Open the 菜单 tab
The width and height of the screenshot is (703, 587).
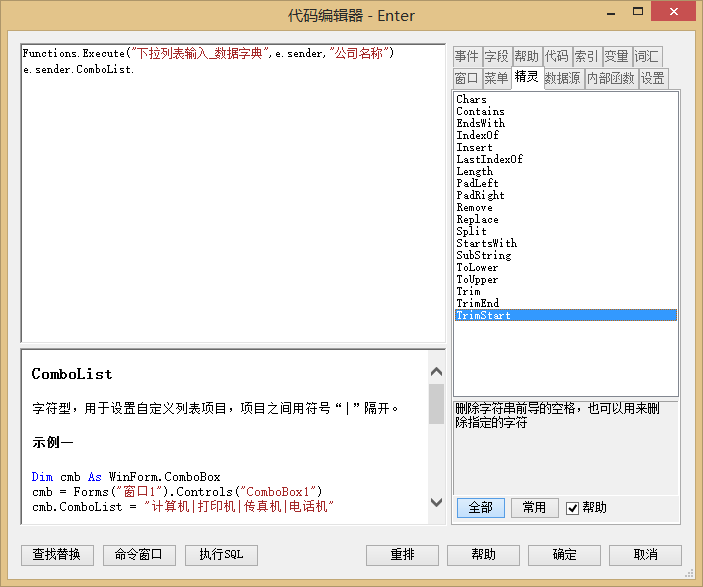click(x=497, y=78)
